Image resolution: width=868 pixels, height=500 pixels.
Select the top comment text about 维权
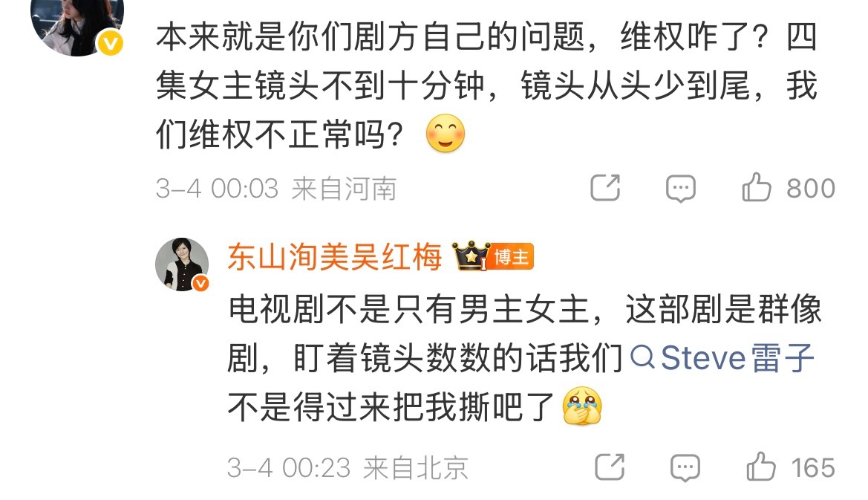(x=487, y=86)
